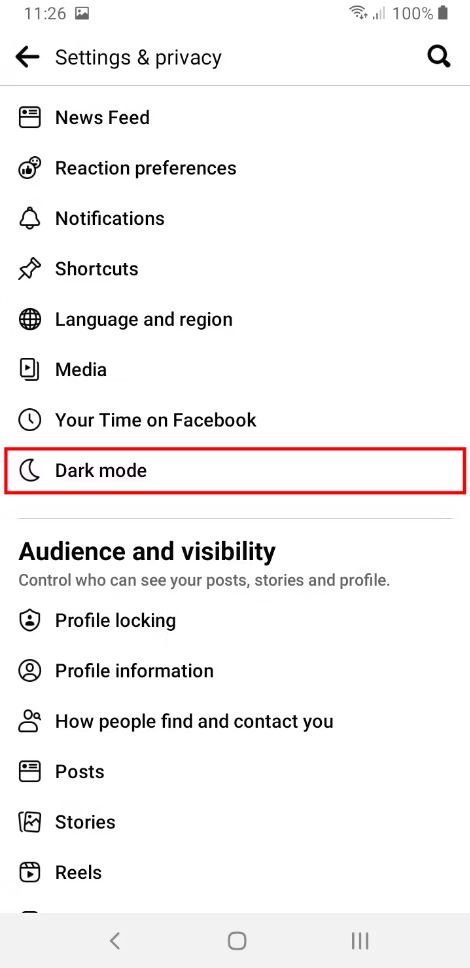Image resolution: width=470 pixels, height=968 pixels.
Task: Open Dark mode settings
Action: click(x=235, y=471)
